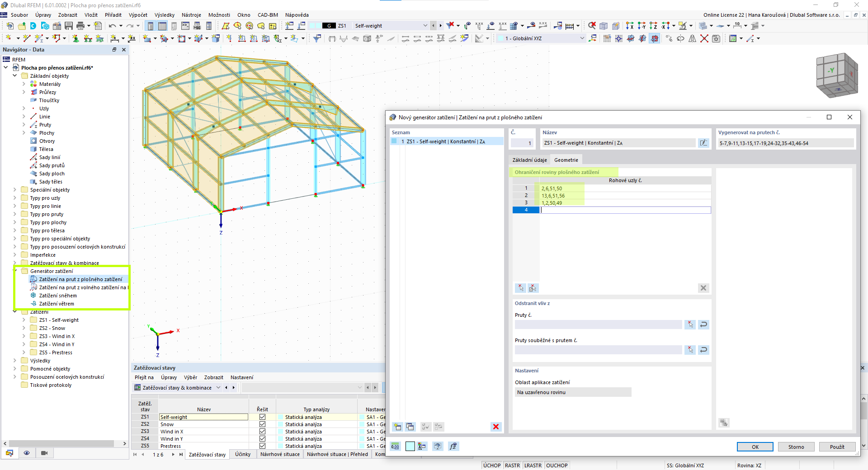
Task: Open the load case dropdown showing Self-weight
Action: point(425,25)
